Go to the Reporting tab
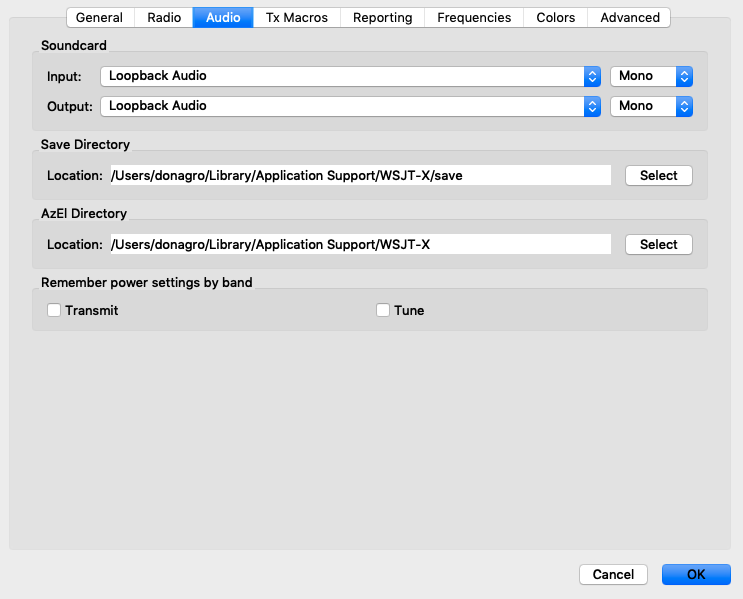 (x=382, y=17)
